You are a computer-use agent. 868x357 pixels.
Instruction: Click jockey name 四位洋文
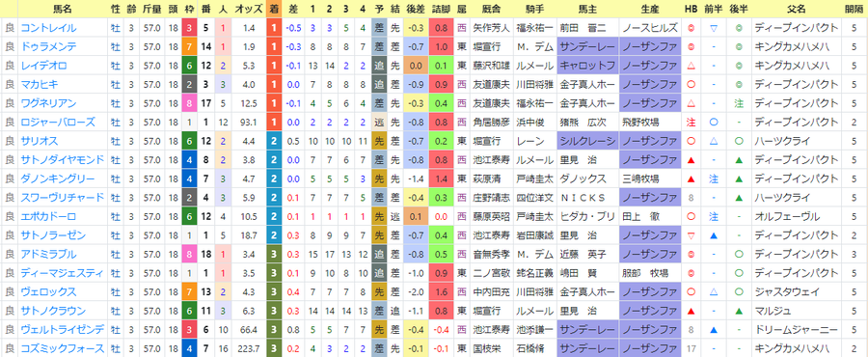pyautogui.click(x=534, y=198)
